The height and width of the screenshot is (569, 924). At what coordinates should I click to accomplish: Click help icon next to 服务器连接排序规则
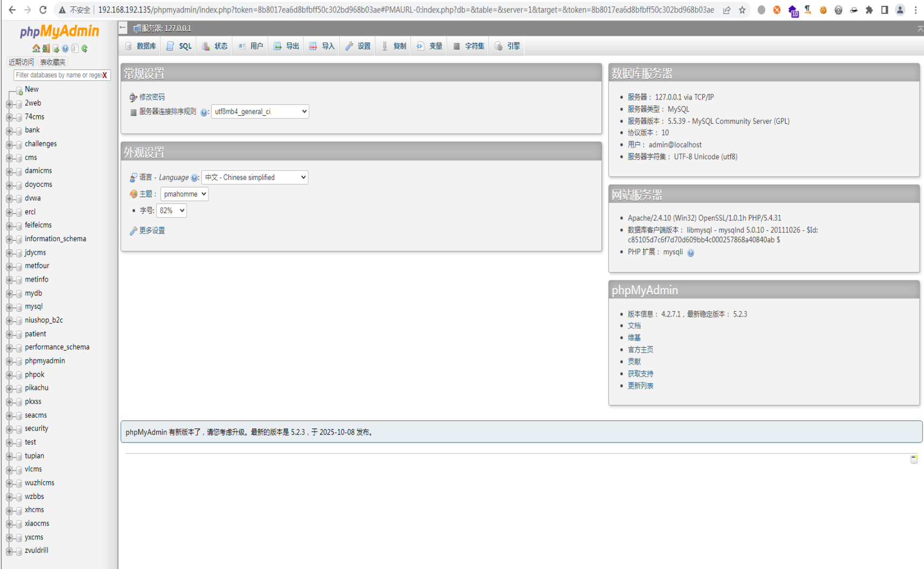coord(204,112)
